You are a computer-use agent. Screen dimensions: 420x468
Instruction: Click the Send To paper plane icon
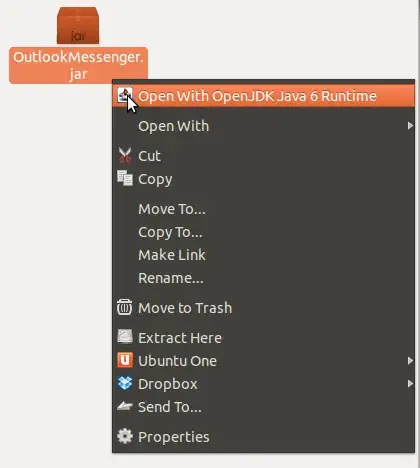point(125,406)
